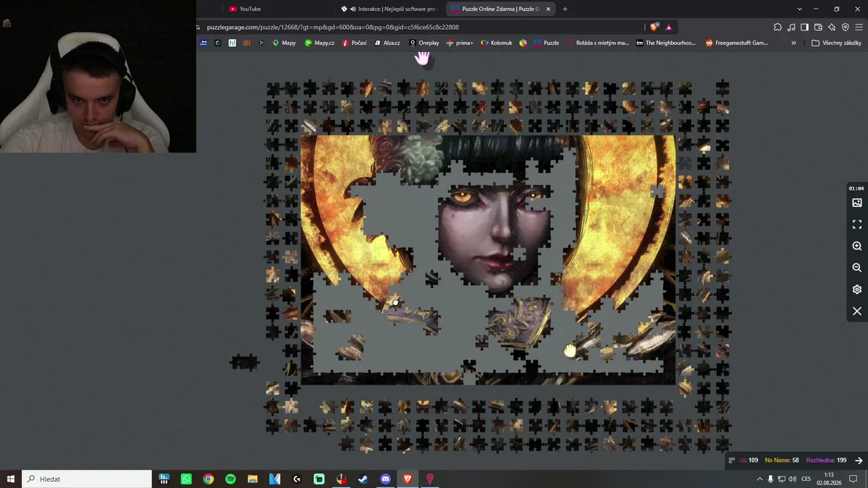This screenshot has height=488, width=868.
Task: Open Brave browser from the taskbar
Action: coord(408,479)
